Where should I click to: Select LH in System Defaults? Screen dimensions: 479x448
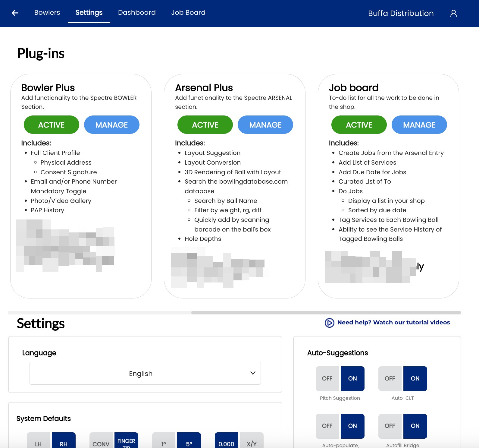click(x=39, y=440)
